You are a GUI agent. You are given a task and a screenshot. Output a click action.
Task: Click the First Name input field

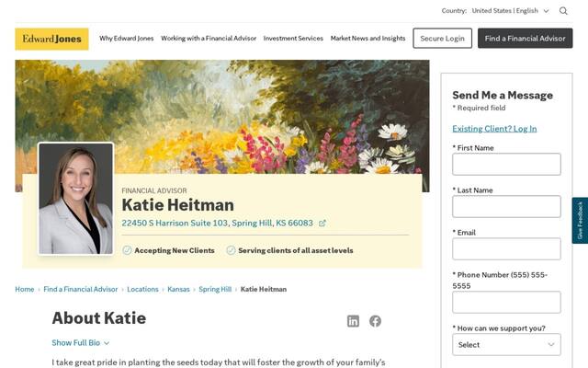click(x=506, y=164)
